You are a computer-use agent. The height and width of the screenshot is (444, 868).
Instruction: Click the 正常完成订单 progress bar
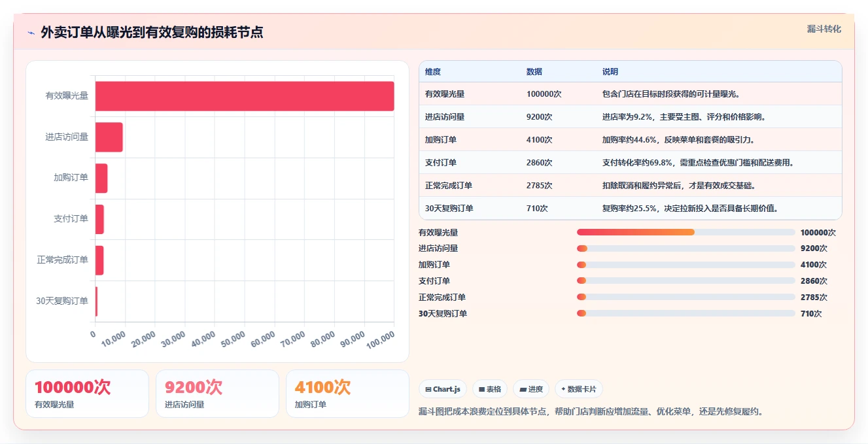point(686,298)
